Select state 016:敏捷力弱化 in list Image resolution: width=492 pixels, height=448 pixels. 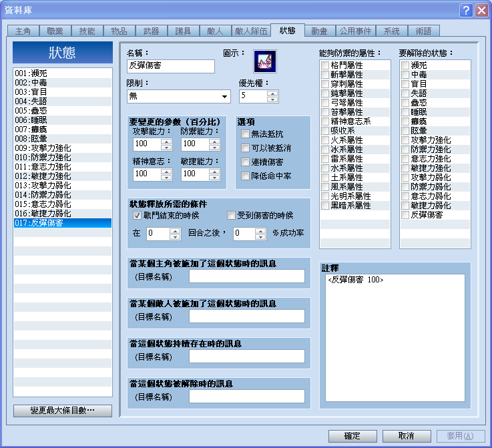pyautogui.click(x=63, y=214)
